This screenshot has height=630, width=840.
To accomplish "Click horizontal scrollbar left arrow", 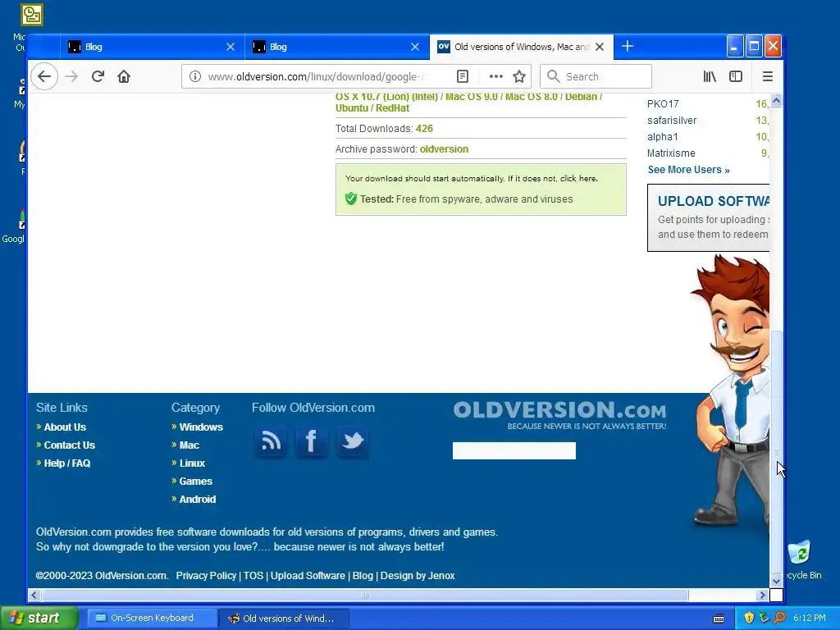I will pyautogui.click(x=34, y=595).
